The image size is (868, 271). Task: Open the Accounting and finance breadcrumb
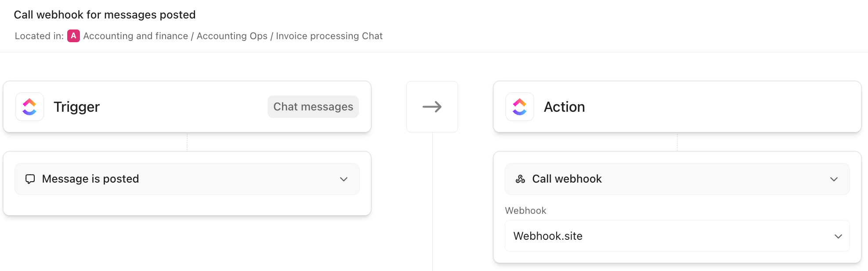135,36
